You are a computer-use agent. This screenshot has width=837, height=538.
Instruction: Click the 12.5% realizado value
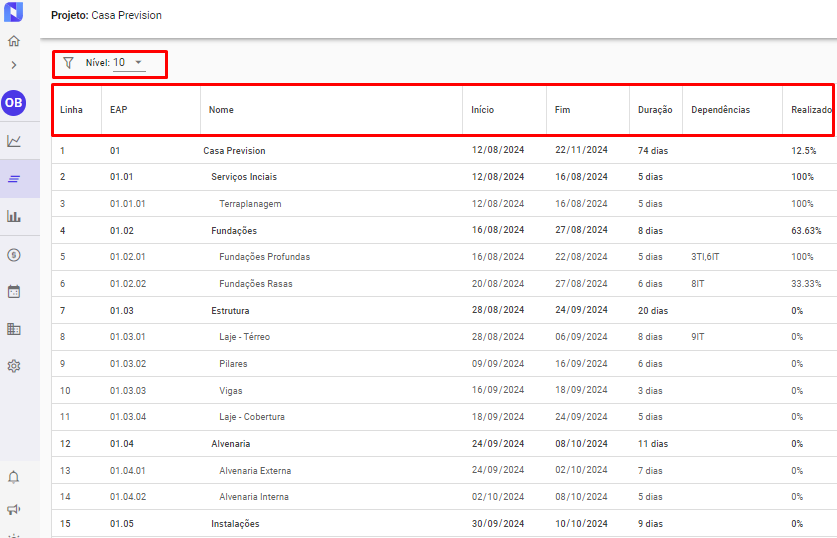coord(803,151)
